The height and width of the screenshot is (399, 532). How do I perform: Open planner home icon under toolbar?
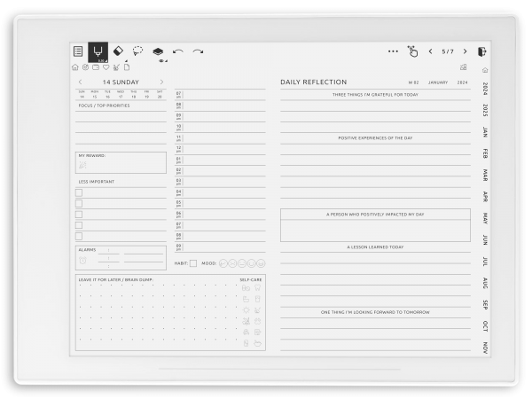pos(75,67)
